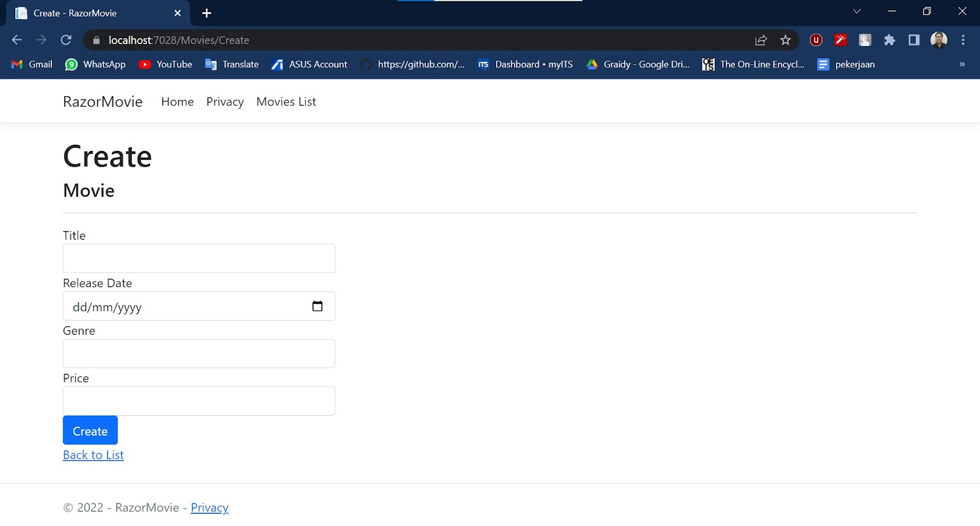The width and height of the screenshot is (980, 526).
Task: Open the Chrome three-dot menu
Action: click(x=963, y=40)
